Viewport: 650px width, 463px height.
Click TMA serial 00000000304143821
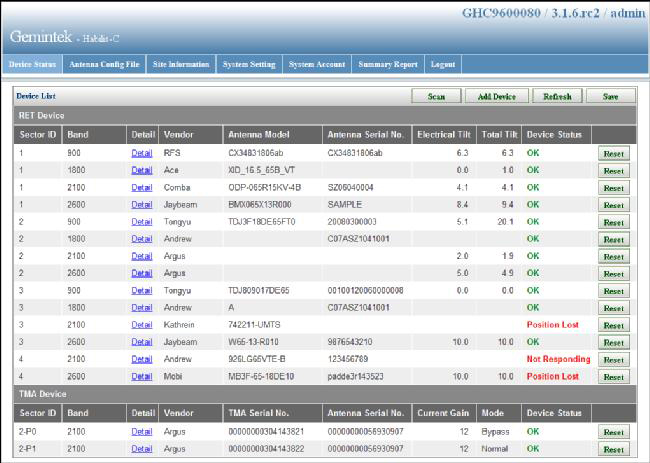click(x=266, y=432)
